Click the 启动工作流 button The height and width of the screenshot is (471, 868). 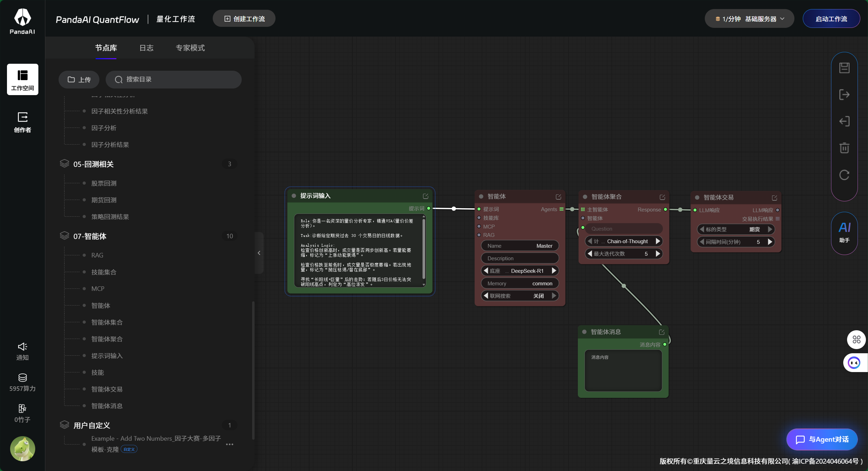[x=831, y=18]
